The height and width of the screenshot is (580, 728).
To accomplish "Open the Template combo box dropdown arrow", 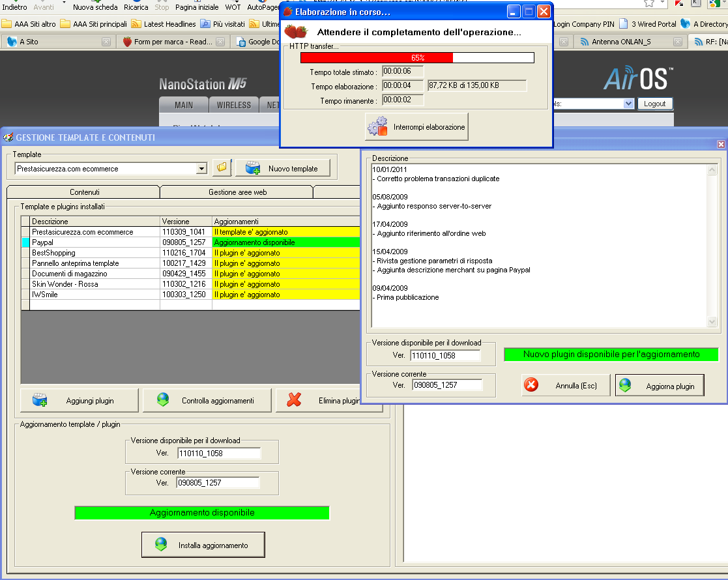I will point(201,169).
